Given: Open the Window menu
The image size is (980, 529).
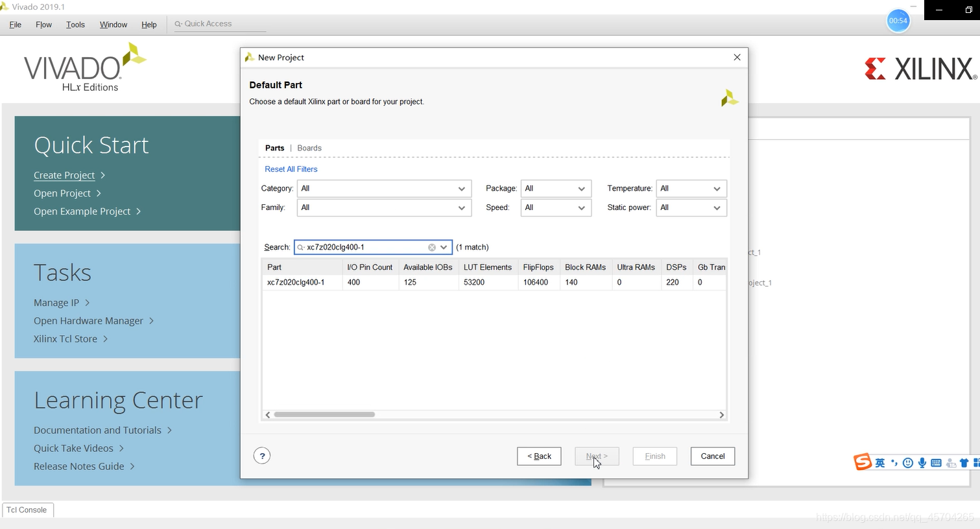Looking at the screenshot, I should 114,25.
